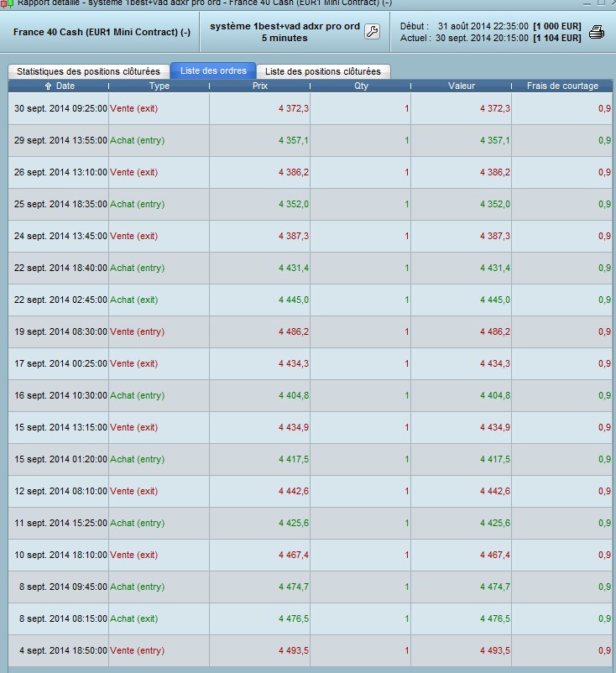The image size is (616, 673).
Task: Select row dated 10 sept. 2014 18:10:00
Action: pyautogui.click(x=310, y=555)
